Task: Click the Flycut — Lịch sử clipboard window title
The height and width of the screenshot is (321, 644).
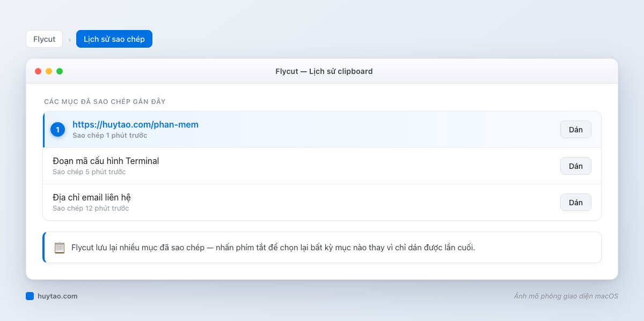Action: tap(324, 71)
